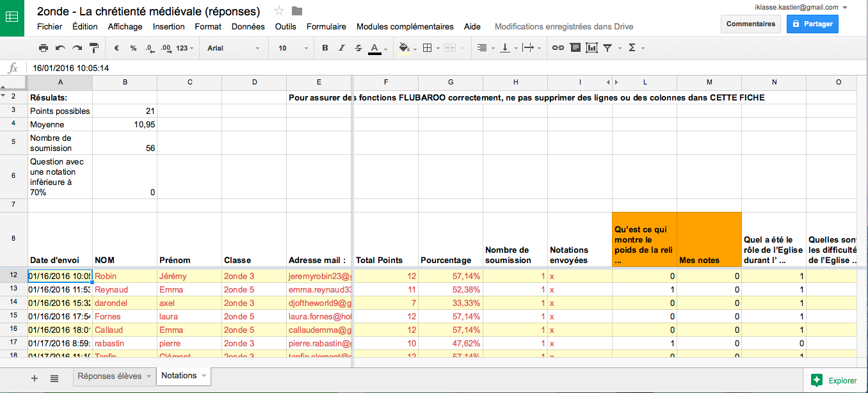Open the Données menu
This screenshot has height=393, width=868.
point(248,27)
